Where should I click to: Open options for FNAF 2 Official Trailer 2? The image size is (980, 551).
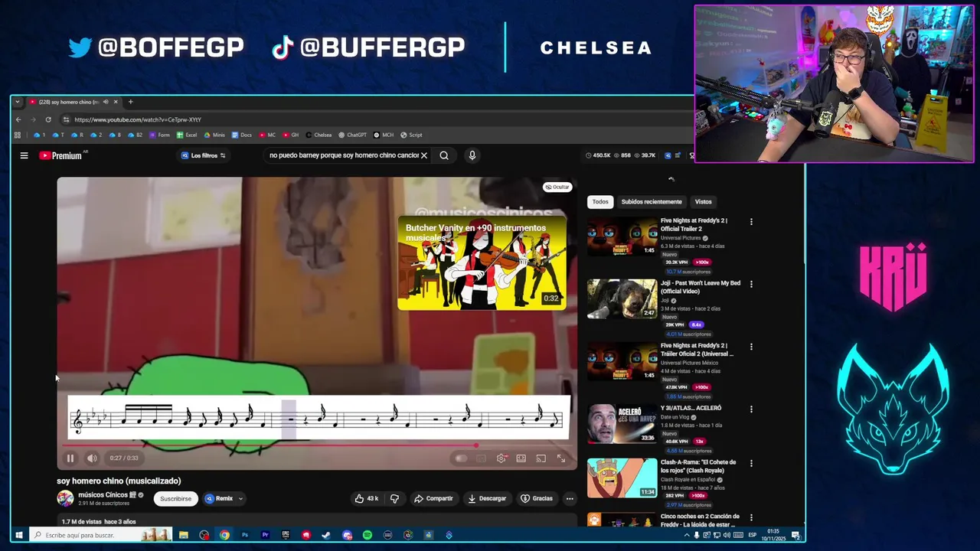click(x=751, y=222)
